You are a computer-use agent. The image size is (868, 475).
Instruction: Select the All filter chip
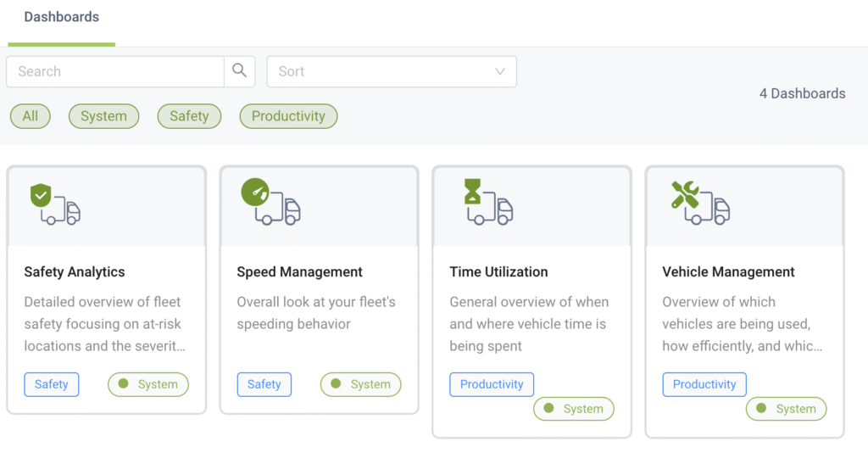tap(31, 116)
